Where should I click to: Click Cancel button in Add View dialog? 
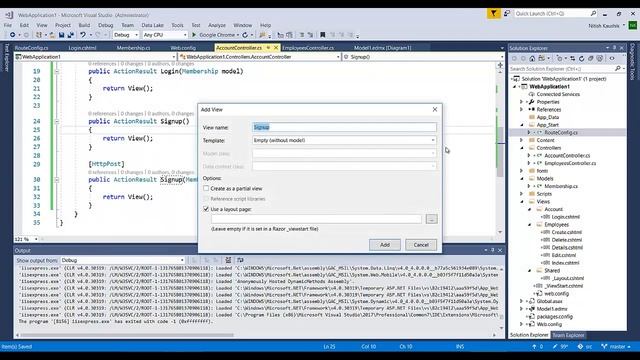421,245
